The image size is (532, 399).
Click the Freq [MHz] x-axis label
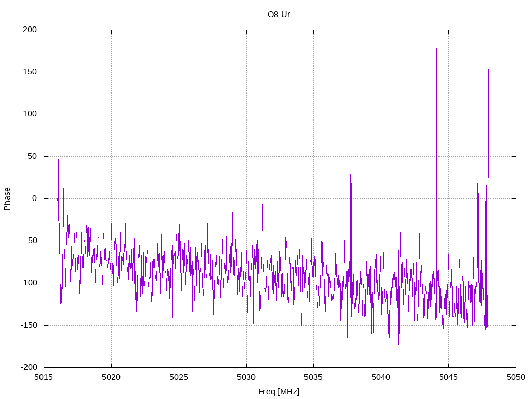[278, 392]
